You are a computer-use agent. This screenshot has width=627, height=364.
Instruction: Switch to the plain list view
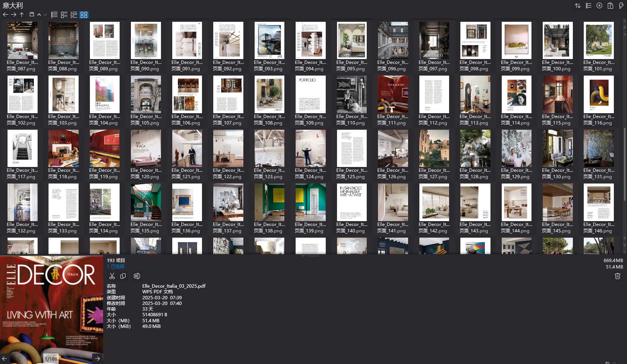(55, 15)
